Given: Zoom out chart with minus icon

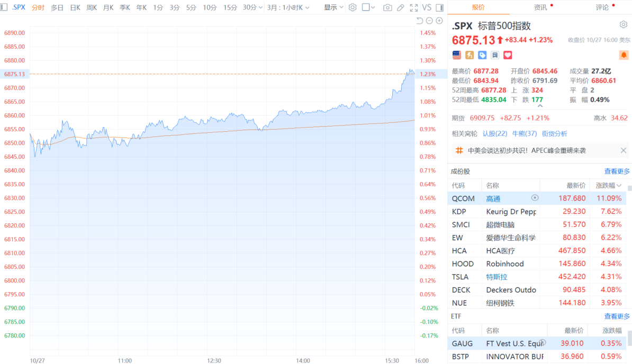Looking at the screenshot, I should coord(430,21).
